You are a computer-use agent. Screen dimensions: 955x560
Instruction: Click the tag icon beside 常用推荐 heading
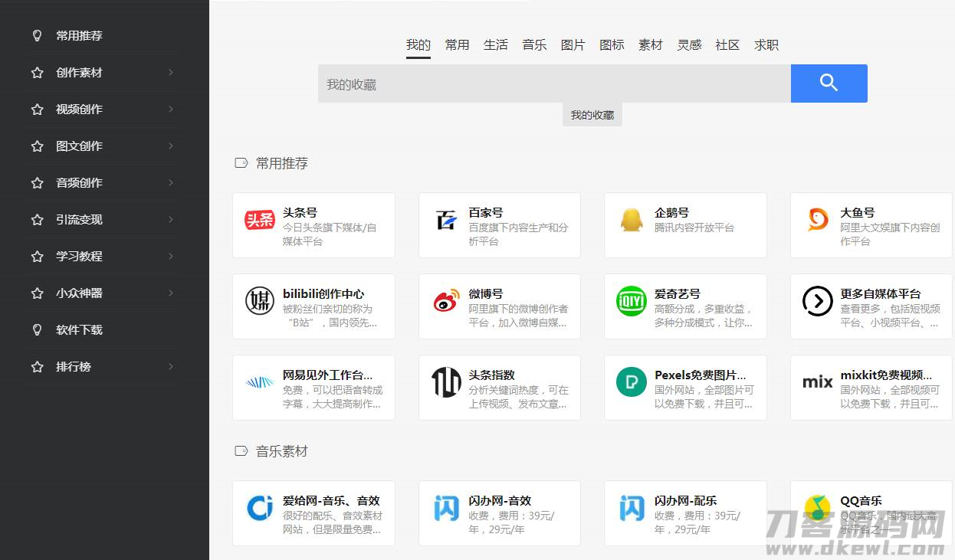coord(241,162)
